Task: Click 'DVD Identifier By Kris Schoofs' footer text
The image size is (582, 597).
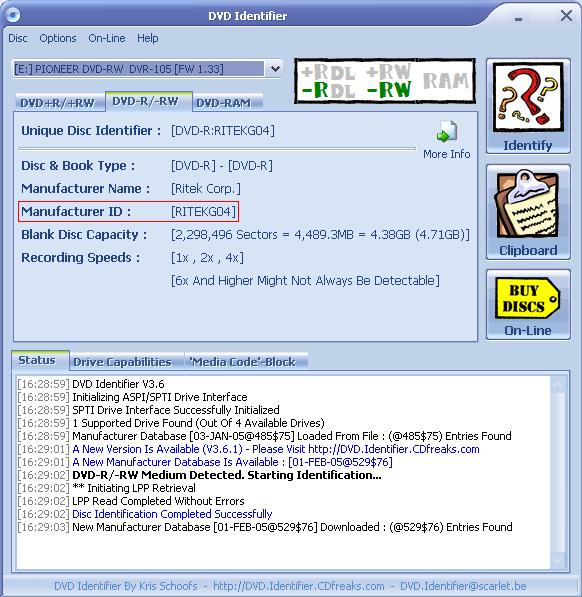Action: tap(126, 586)
